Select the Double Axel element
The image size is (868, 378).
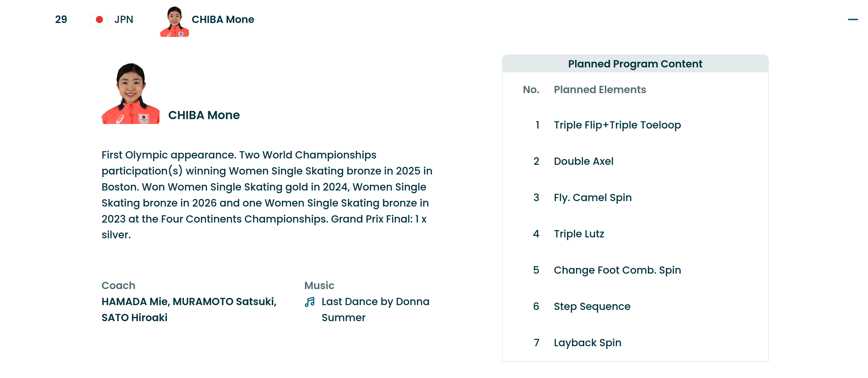tap(583, 161)
